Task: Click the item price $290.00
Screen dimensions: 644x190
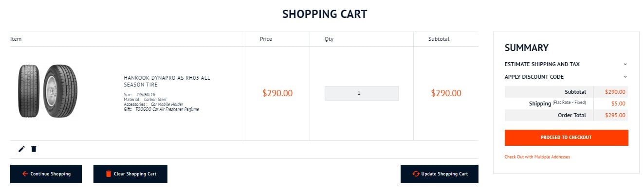Action: point(277,93)
